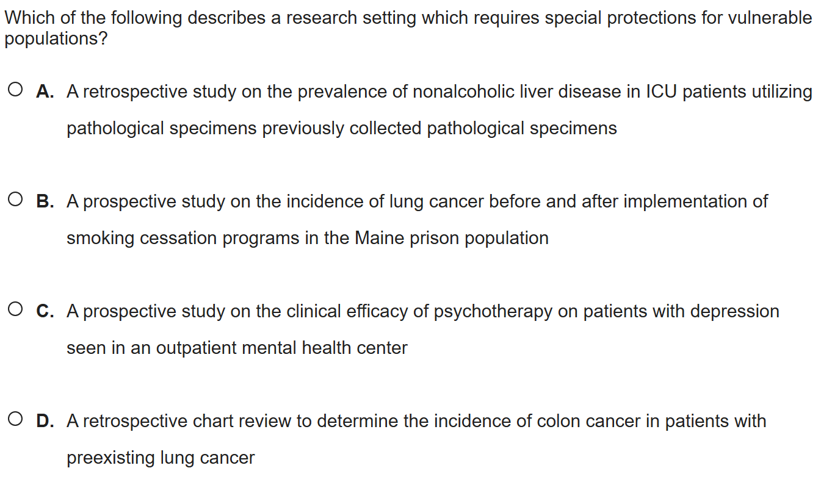The width and height of the screenshot is (821, 504).
Task: Select the psychotherapy clinical efficacy study answer
Action: [x=422, y=311]
